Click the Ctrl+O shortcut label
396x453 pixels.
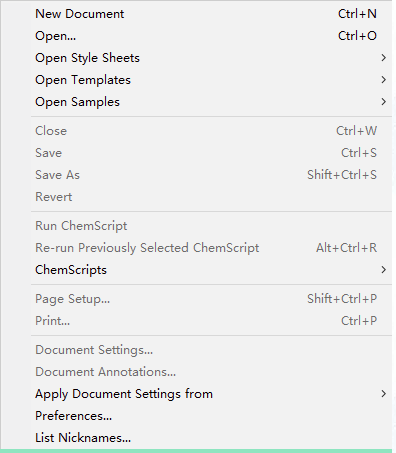[x=357, y=36]
